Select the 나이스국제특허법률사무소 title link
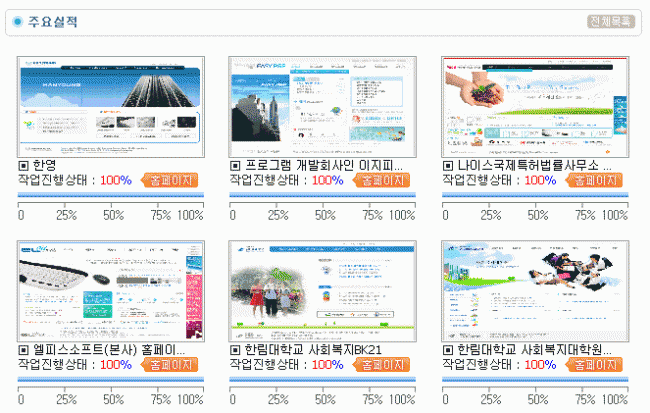 pos(535,165)
